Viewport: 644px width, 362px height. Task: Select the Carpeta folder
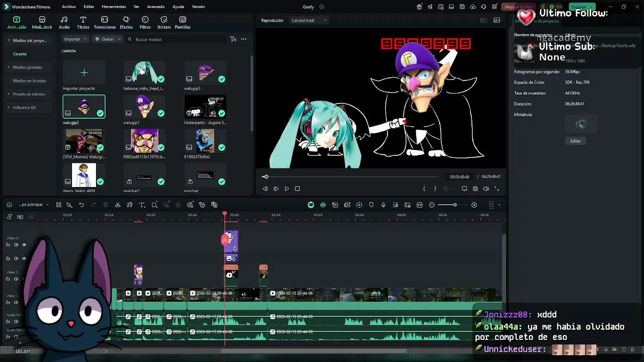pyautogui.click(x=20, y=54)
